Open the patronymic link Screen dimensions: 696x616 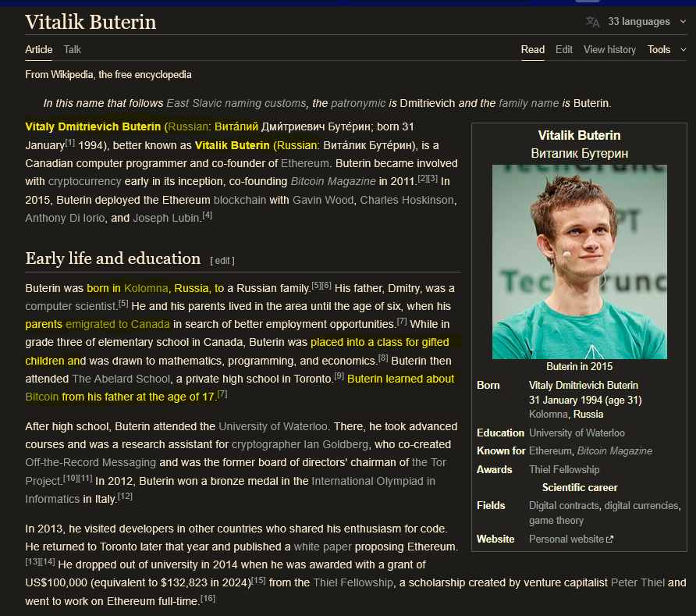[x=358, y=104]
